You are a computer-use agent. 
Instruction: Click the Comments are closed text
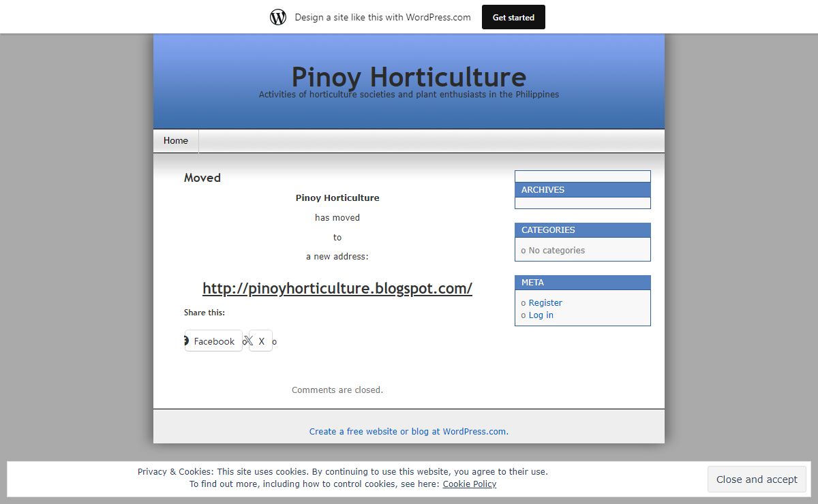tap(337, 390)
